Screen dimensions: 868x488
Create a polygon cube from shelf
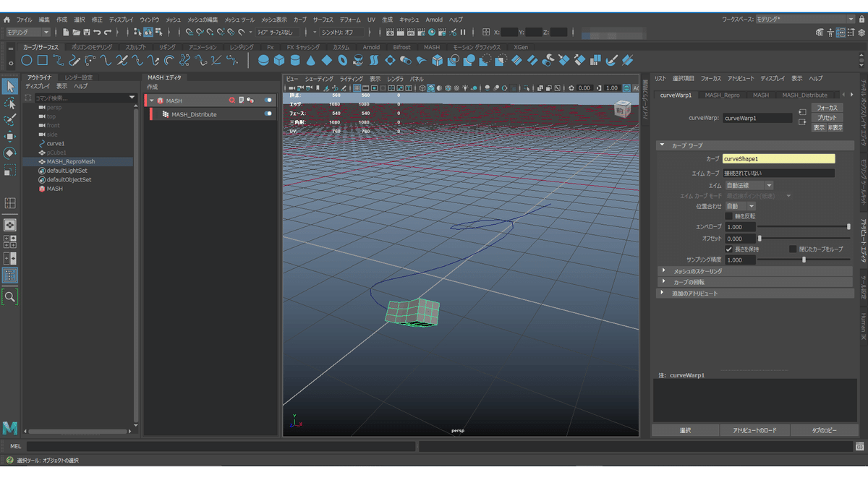tap(279, 61)
